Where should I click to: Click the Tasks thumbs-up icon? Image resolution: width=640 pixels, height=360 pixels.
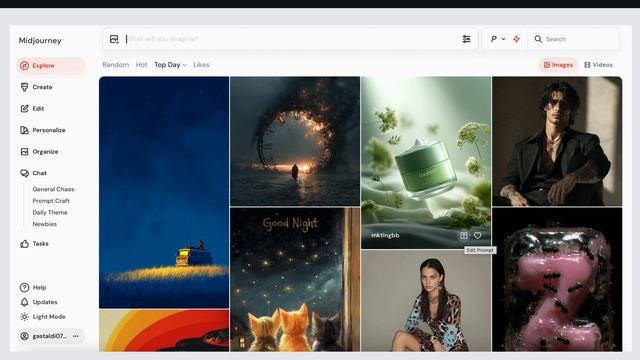24,244
